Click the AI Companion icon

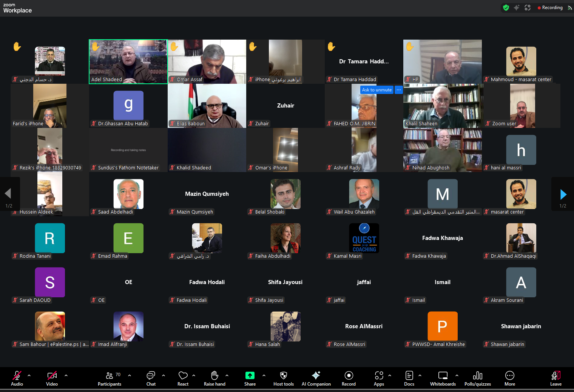(316, 378)
